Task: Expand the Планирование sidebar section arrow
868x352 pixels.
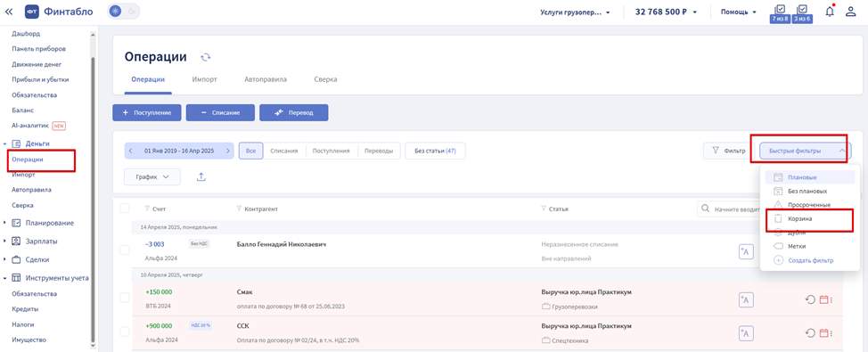Action: click(x=5, y=223)
